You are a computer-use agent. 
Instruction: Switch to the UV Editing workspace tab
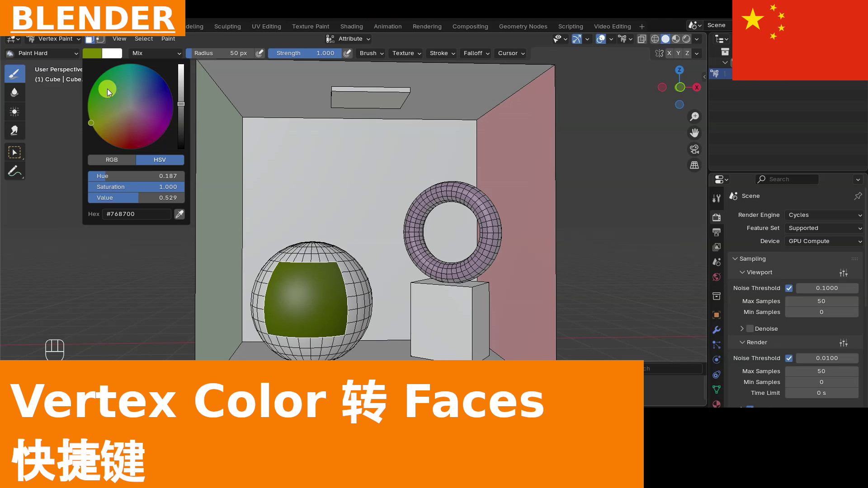pyautogui.click(x=266, y=27)
